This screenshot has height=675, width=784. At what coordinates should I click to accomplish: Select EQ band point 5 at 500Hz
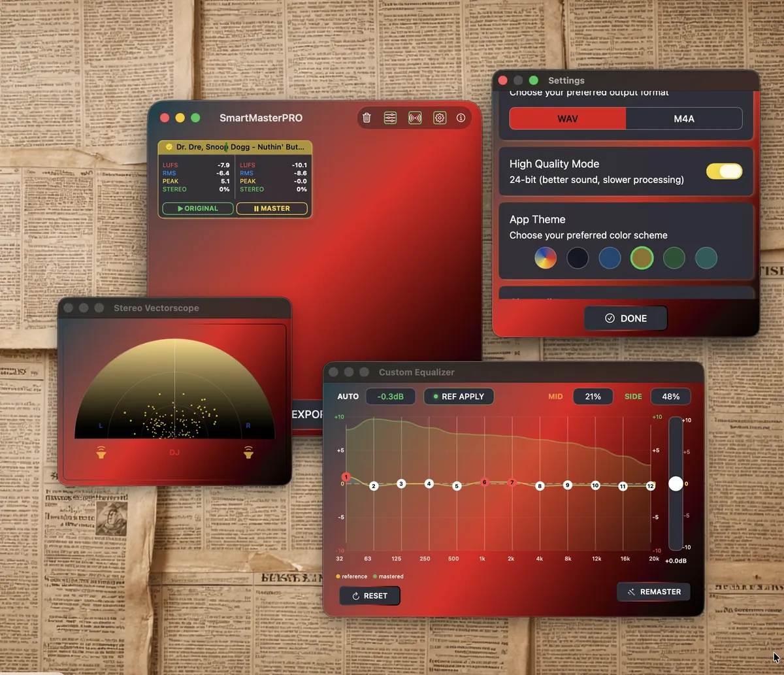click(457, 486)
